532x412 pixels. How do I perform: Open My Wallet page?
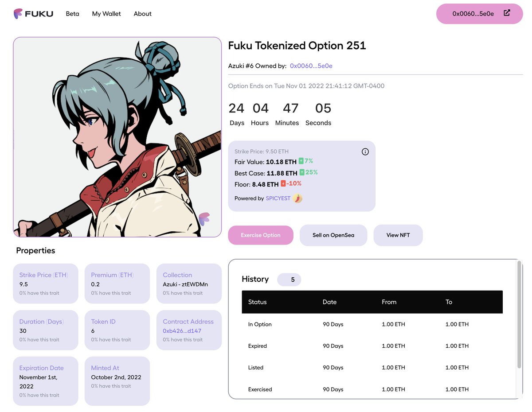point(106,14)
